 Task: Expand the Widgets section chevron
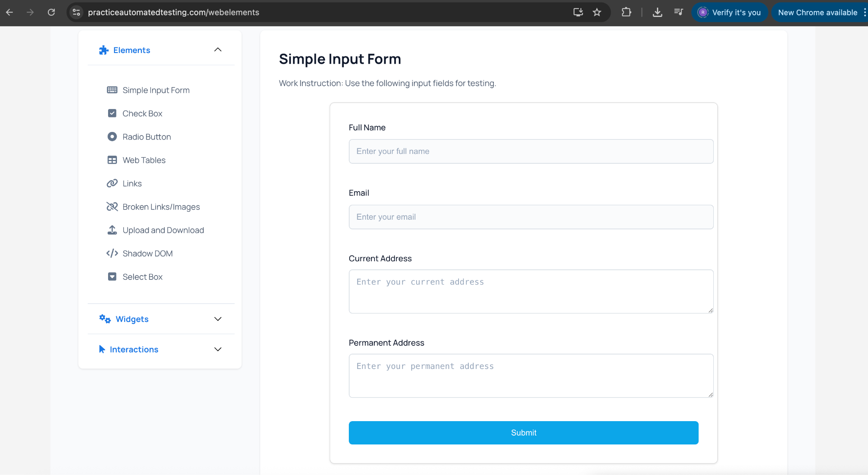218,319
